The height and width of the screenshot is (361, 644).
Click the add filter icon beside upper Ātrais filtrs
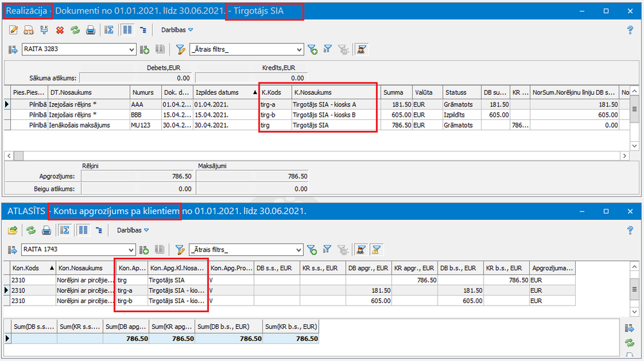point(313,49)
